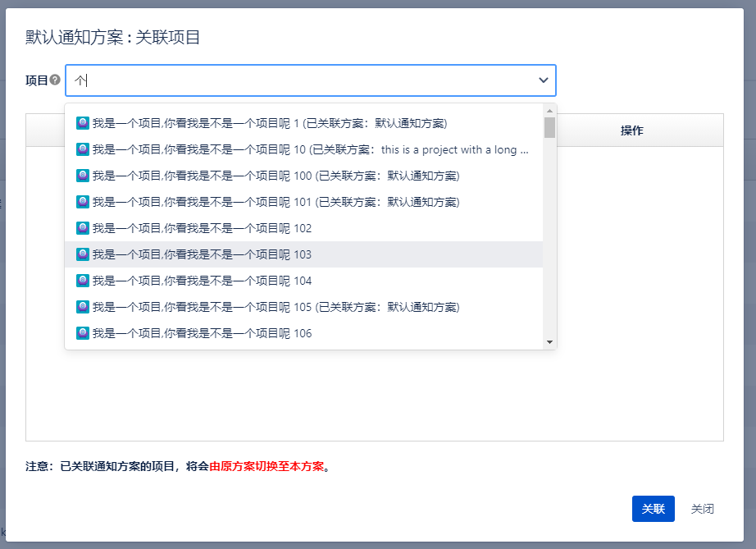
Task: Click the help icon beside 项目 label
Action: 55,80
